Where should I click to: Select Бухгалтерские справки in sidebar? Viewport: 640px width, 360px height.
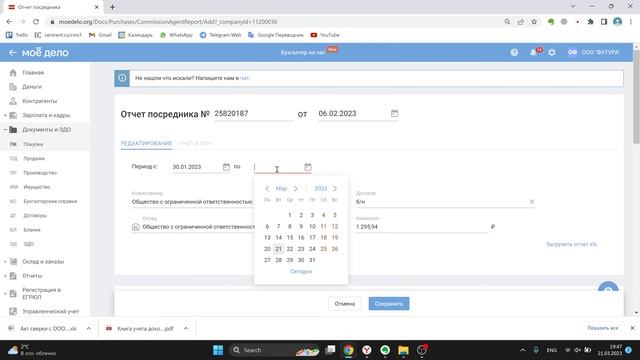pos(50,202)
